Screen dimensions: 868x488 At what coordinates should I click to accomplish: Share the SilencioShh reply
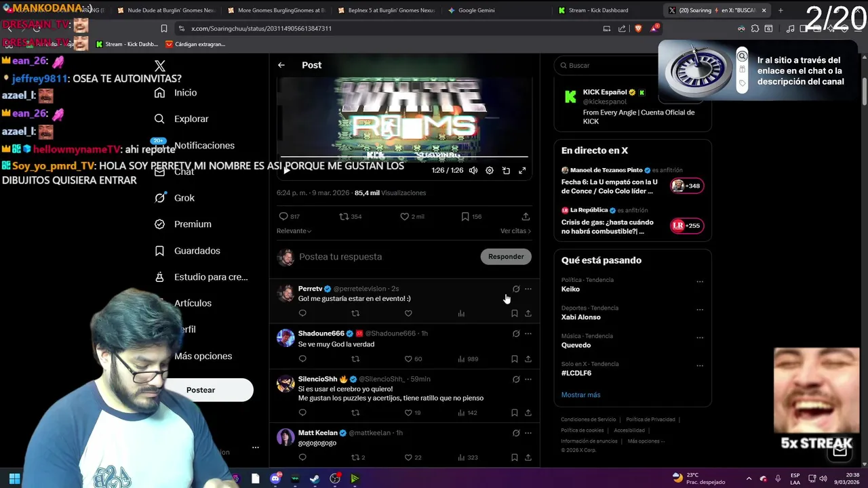click(x=528, y=413)
